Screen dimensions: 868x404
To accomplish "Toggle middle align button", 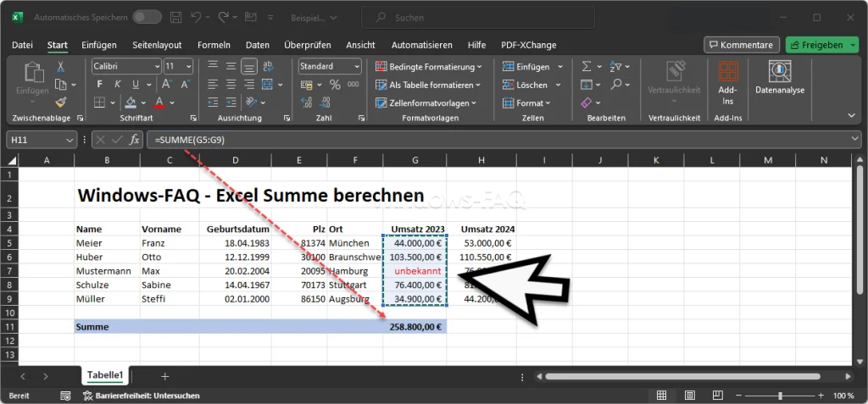I will tap(231, 67).
